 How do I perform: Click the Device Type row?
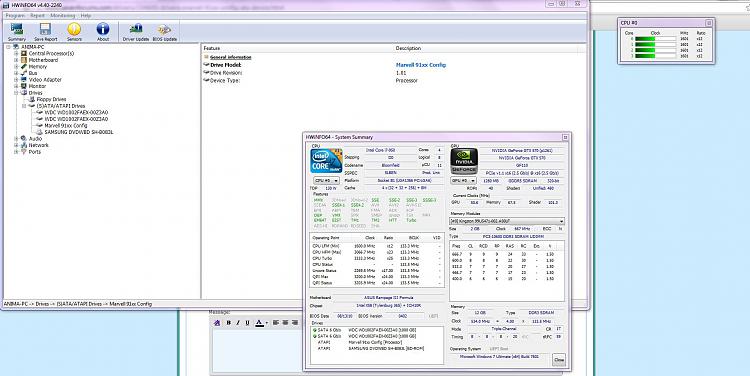coord(225,80)
